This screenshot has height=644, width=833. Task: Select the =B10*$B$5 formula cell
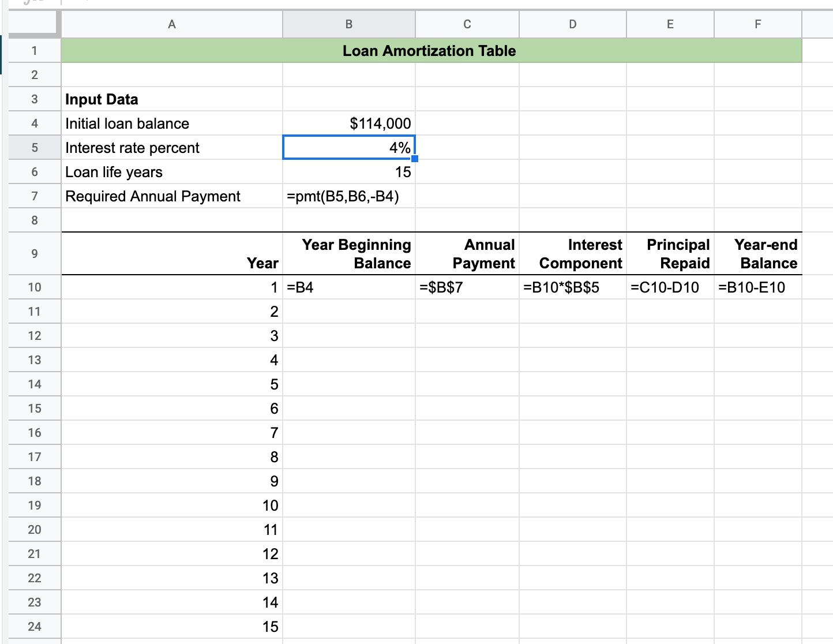573,287
